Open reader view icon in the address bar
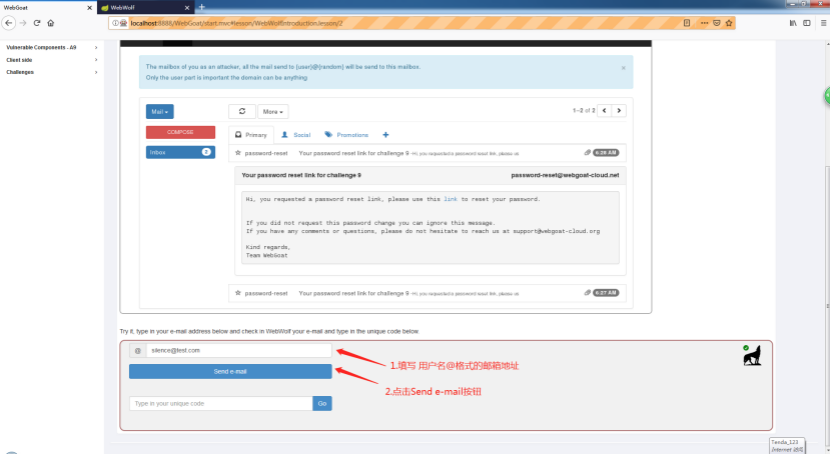 pos(687,23)
